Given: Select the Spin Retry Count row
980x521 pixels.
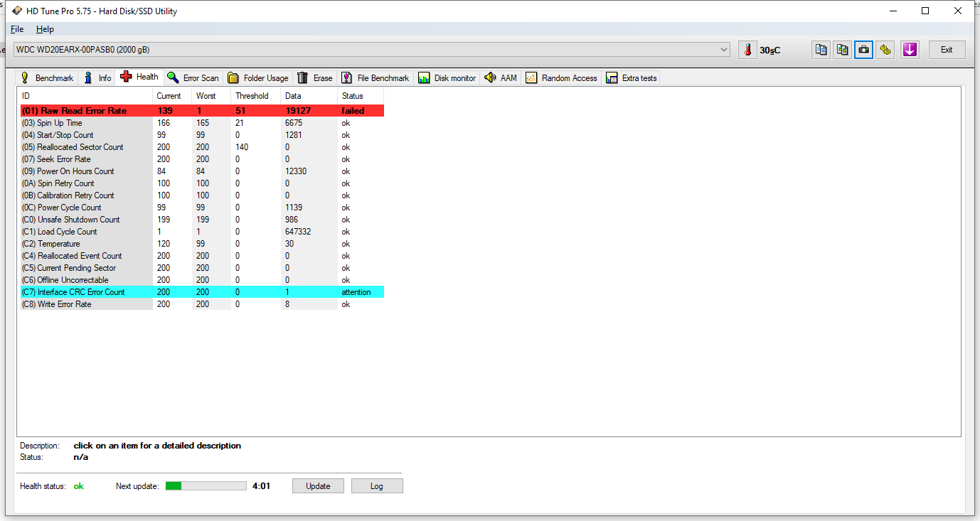Looking at the screenshot, I should [202, 183].
